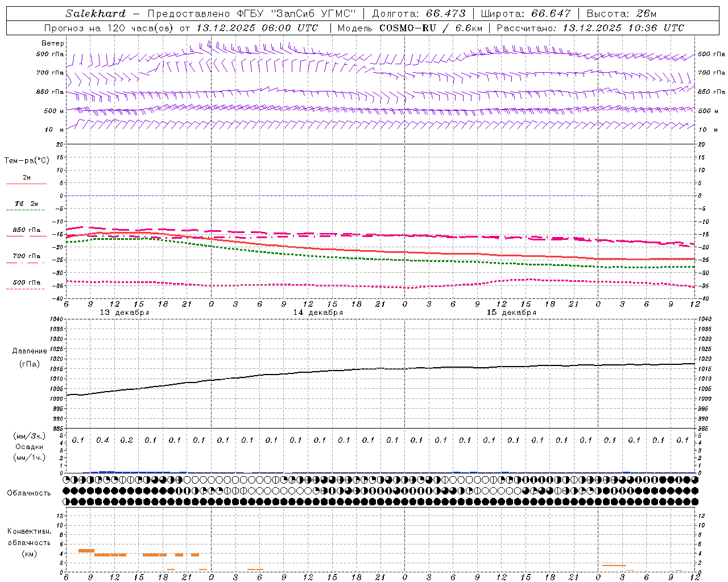Click the 0.4 precipitation value
Image resolution: width=728 pixels, height=582 pixels.
pyautogui.click(x=102, y=440)
